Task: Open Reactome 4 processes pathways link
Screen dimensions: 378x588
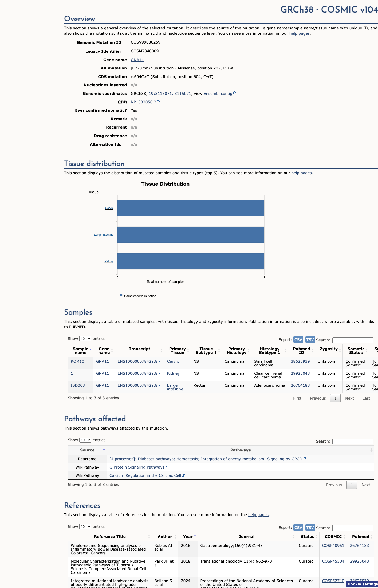Action: click(x=206, y=459)
